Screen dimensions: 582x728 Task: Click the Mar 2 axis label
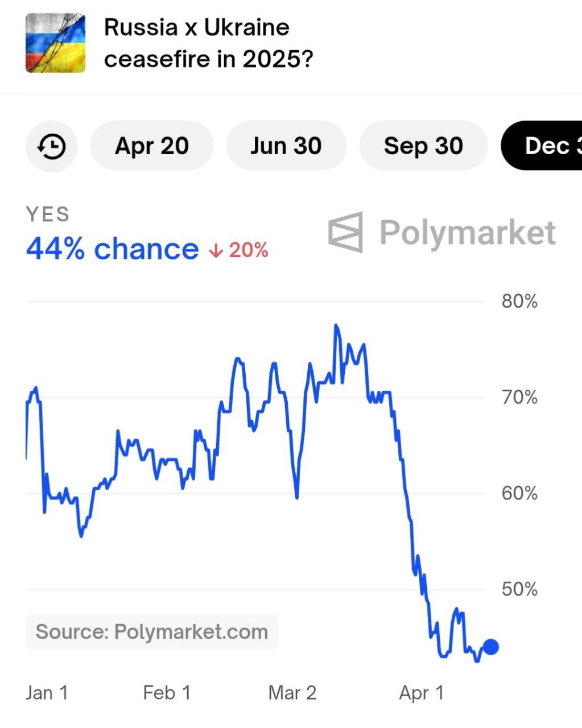pyautogui.click(x=292, y=693)
